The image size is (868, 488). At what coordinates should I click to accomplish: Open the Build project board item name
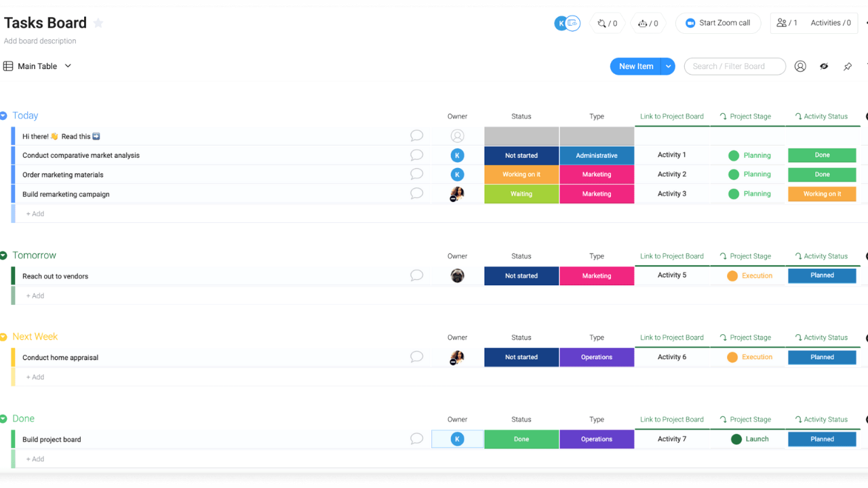coord(52,440)
